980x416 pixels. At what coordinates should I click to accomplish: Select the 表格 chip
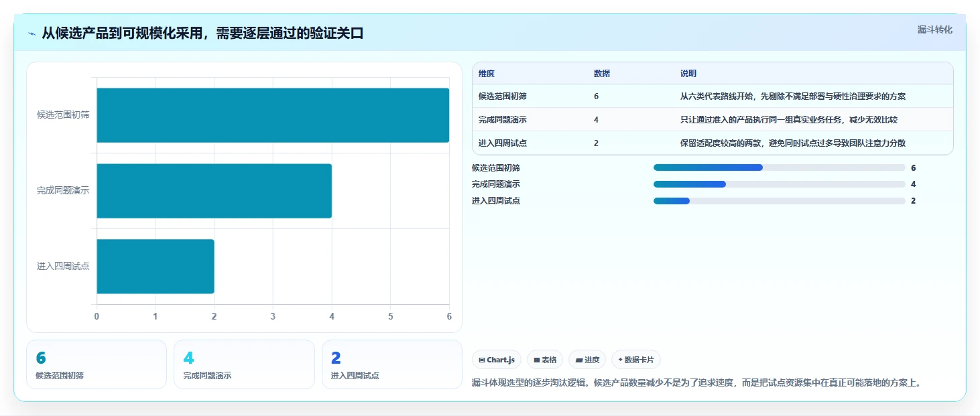[x=545, y=360]
